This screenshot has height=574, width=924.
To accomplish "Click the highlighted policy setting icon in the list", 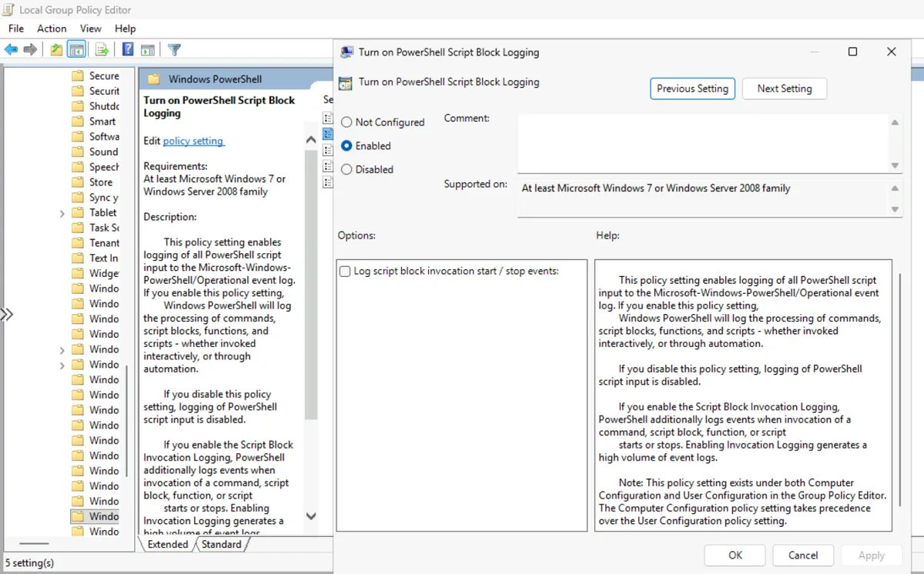I will click(x=327, y=134).
